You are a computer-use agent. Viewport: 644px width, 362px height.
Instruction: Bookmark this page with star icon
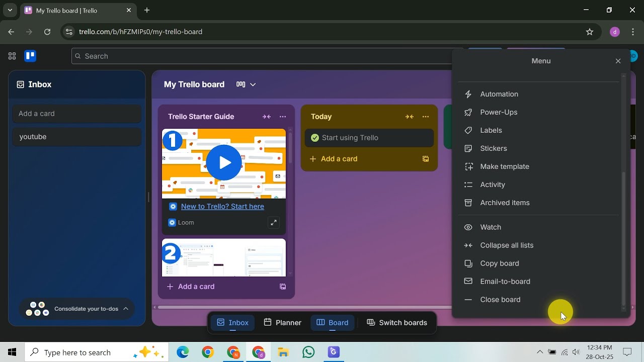[x=590, y=32]
